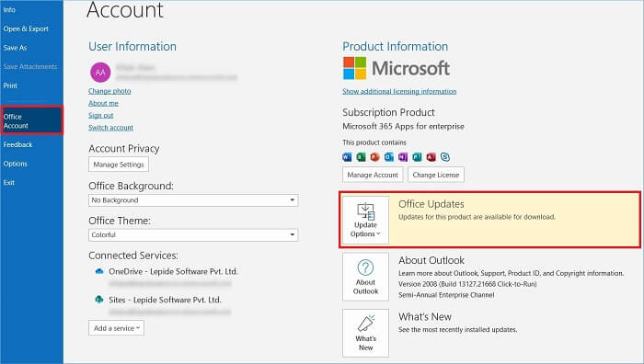Click Exit in sidebar
Viewport: 644px width, 364px height.
[9, 182]
